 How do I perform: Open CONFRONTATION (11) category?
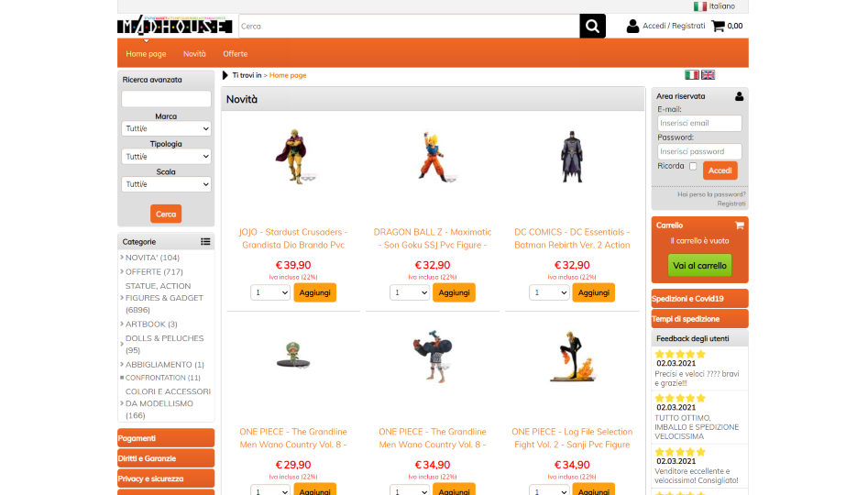163,378
